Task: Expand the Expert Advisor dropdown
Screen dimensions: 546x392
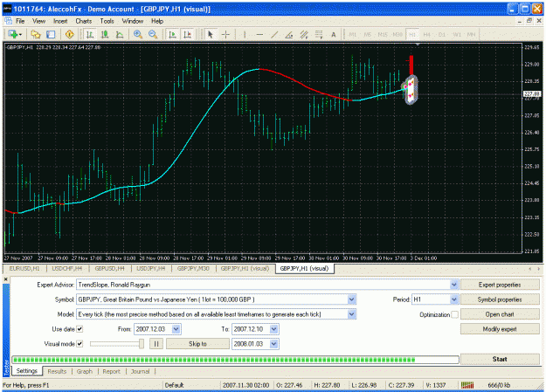Action: [453, 285]
